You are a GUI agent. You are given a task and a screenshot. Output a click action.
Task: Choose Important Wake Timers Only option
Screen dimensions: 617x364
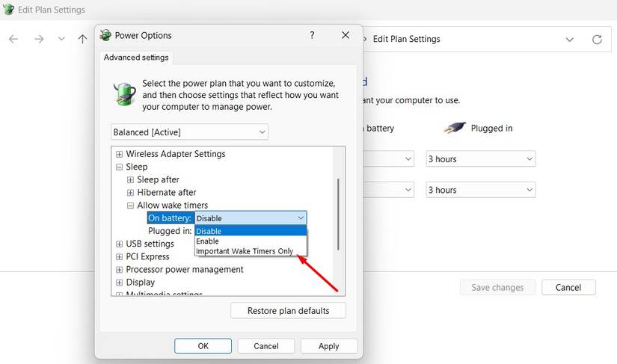[x=245, y=251]
